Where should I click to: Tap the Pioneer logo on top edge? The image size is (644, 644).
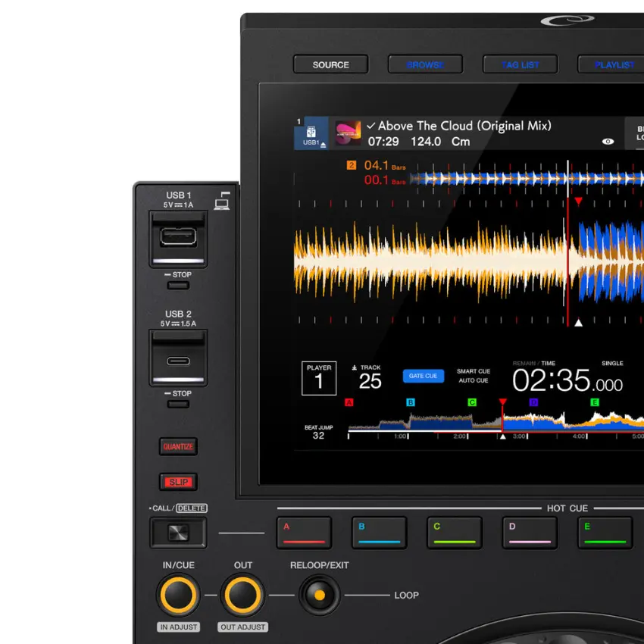pos(567,20)
